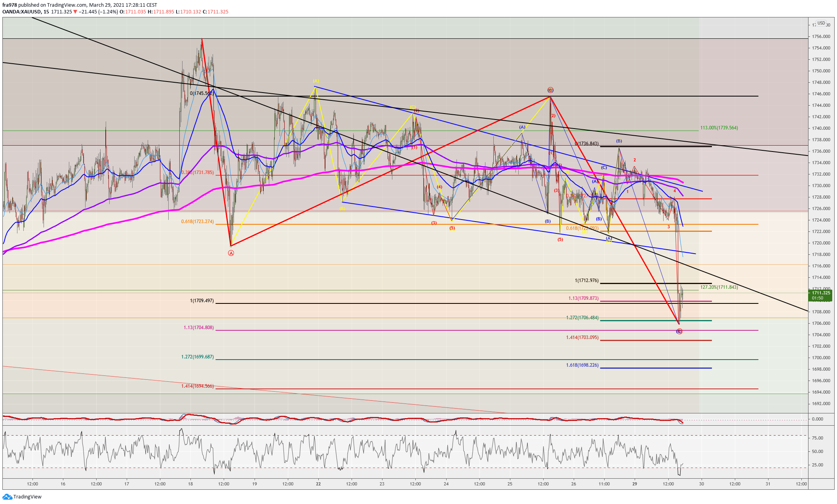
Task: Click the low value L:1710.132
Action: click(x=188, y=12)
